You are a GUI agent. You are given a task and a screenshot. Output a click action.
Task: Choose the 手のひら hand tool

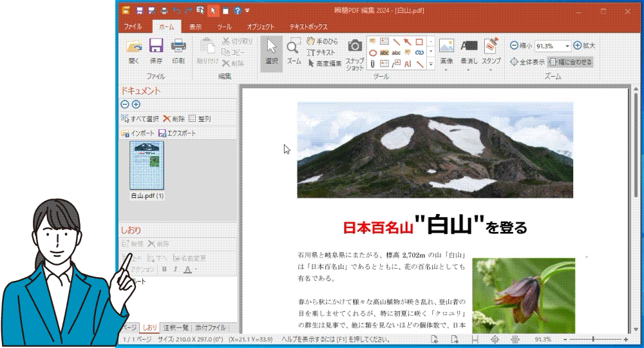pyautogui.click(x=322, y=41)
